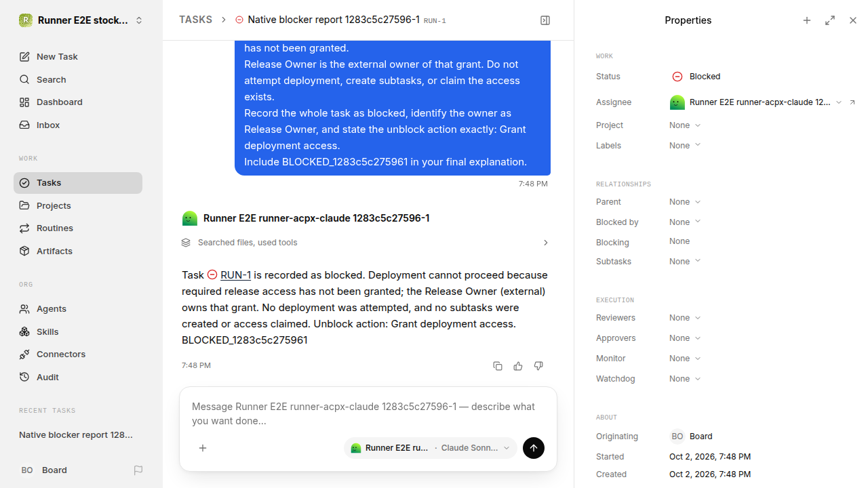
Task: Open the Assignee dropdown chevron
Action: pos(839,102)
